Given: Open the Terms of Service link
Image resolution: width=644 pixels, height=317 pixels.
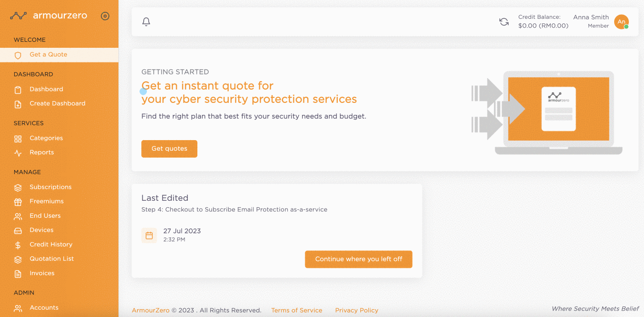Looking at the screenshot, I should 297,310.
